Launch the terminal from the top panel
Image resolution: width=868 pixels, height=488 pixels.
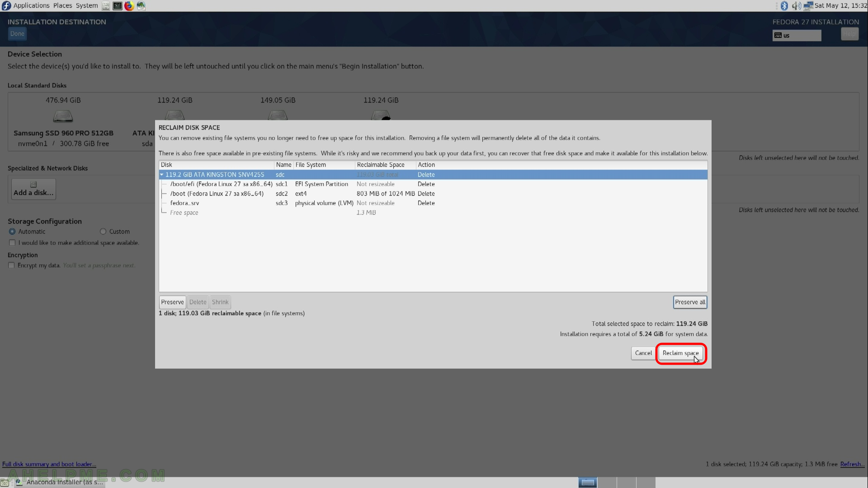(117, 6)
